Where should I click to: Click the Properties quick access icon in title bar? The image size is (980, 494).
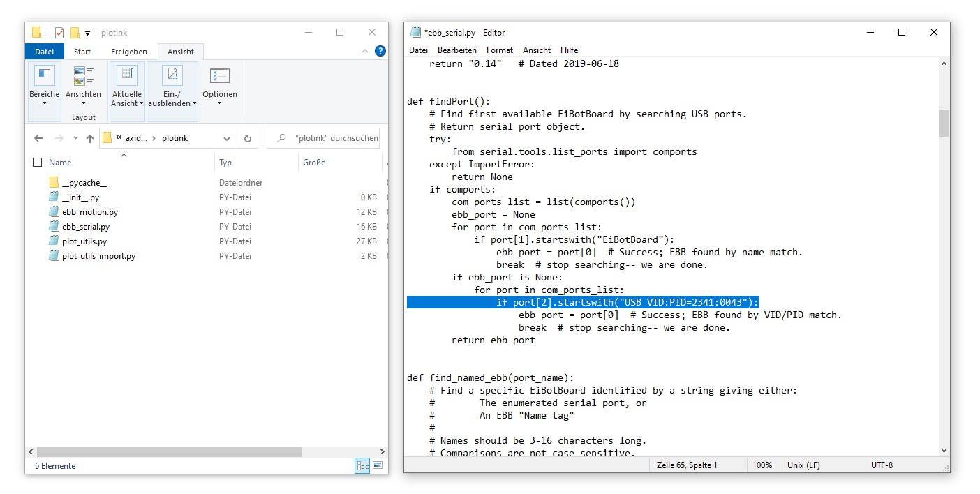[59, 33]
